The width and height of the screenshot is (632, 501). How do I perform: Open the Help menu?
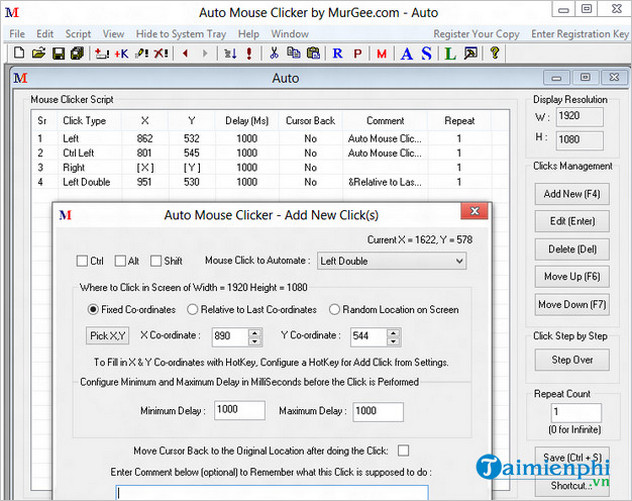click(x=248, y=34)
